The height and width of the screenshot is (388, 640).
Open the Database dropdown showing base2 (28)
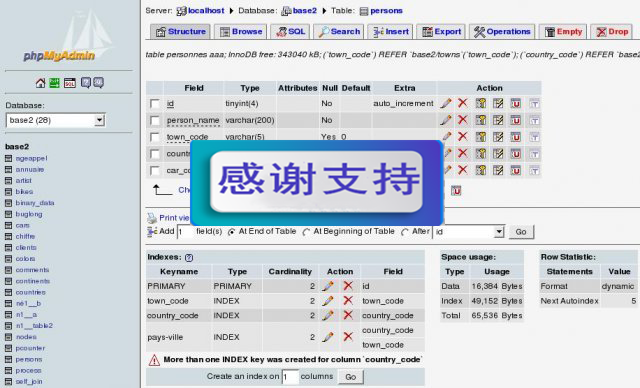pyautogui.click(x=56, y=120)
